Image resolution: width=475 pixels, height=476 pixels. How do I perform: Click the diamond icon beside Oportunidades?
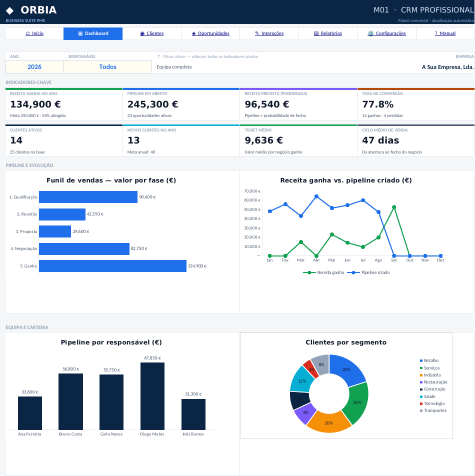[193, 33]
